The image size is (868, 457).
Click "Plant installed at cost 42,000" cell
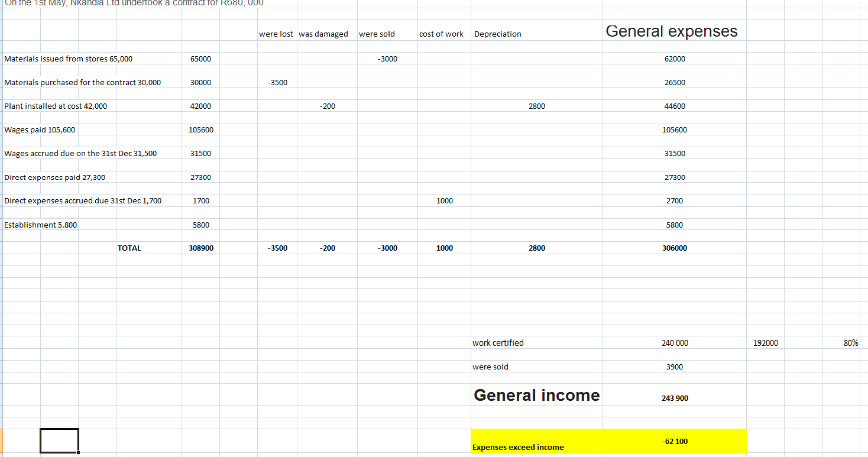(x=56, y=106)
